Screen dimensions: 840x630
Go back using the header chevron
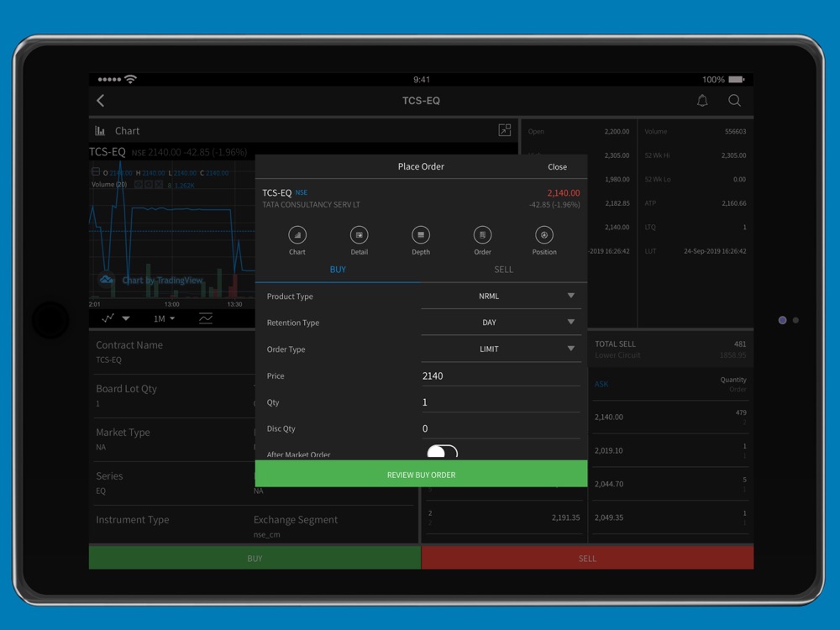click(100, 101)
